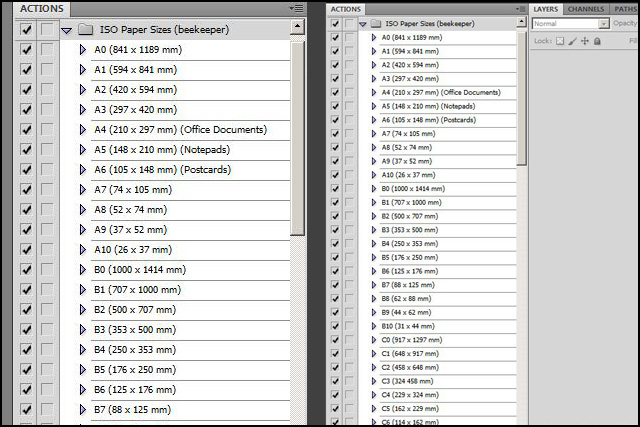
Task: Switch to the Channels tab
Action: [584, 9]
